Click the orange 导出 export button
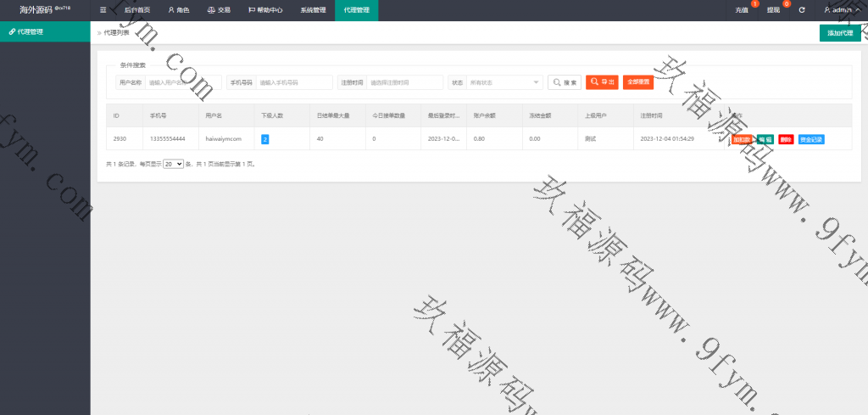This screenshot has width=868, height=415. [x=602, y=82]
